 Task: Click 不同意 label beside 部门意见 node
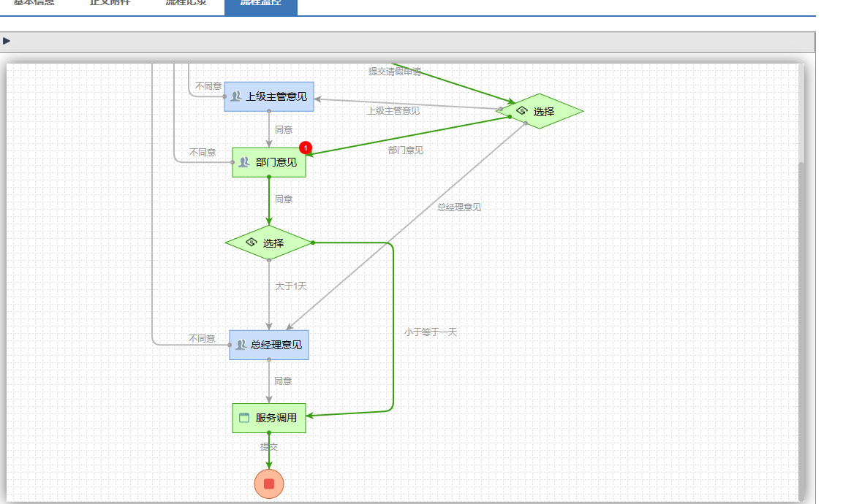(203, 153)
